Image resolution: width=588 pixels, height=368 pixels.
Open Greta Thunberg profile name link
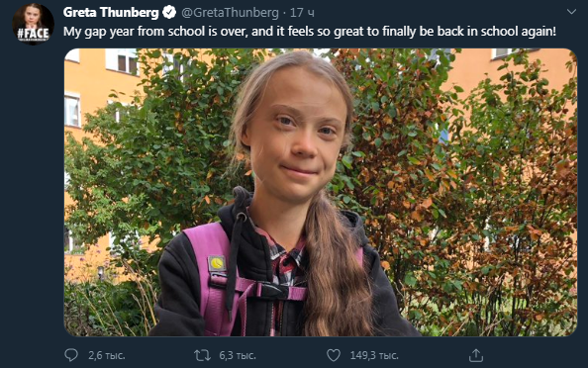coord(111,13)
